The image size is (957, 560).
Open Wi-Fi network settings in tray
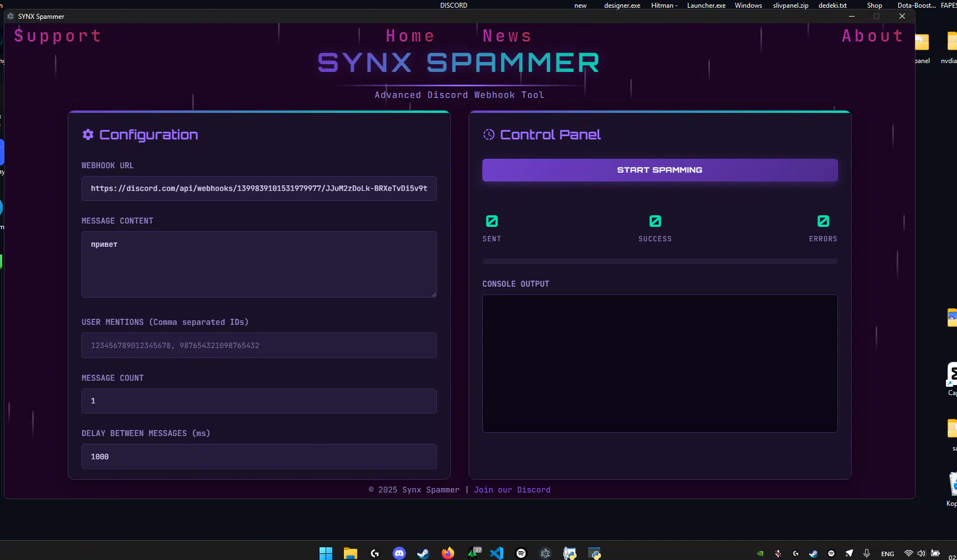coord(909,553)
